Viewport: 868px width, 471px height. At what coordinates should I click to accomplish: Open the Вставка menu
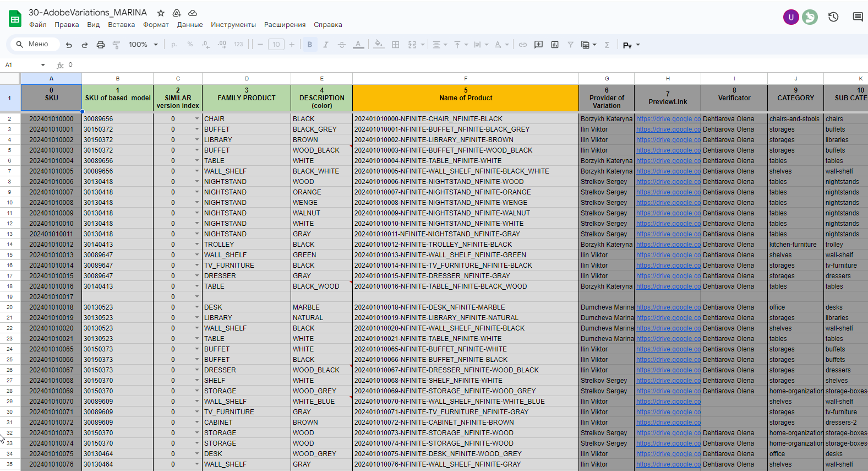point(122,25)
